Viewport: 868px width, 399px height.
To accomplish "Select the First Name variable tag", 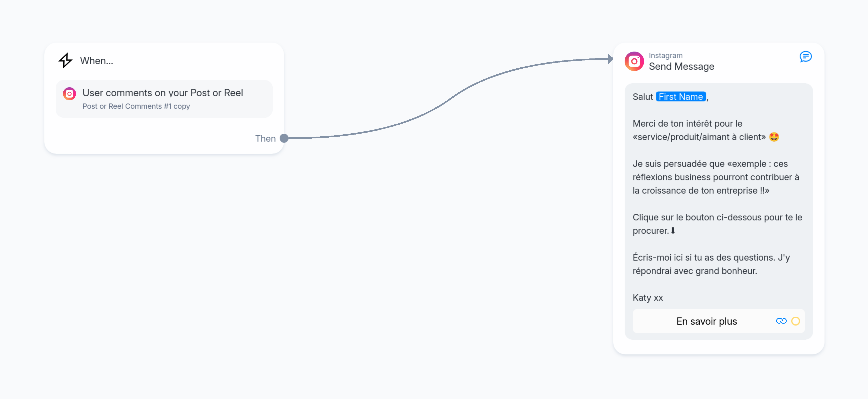I will 680,97.
